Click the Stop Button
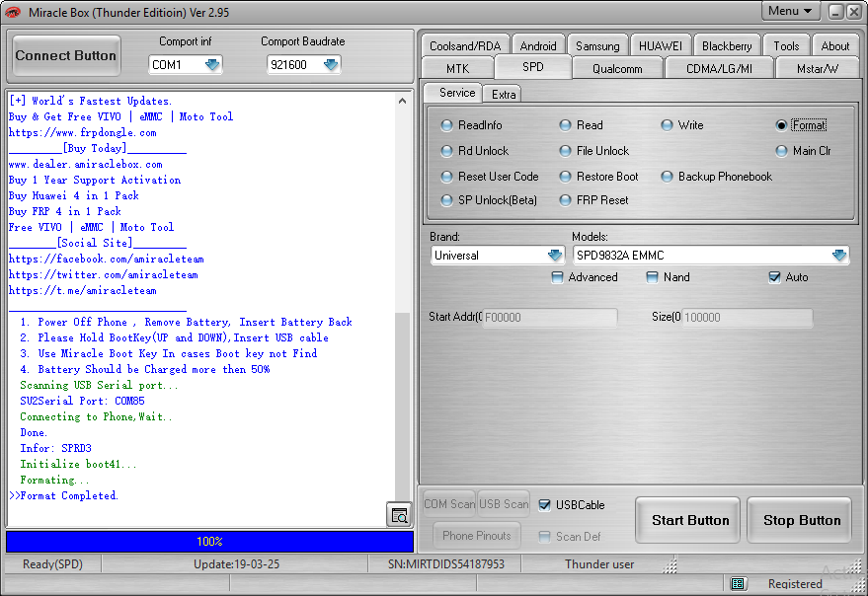 tap(799, 520)
